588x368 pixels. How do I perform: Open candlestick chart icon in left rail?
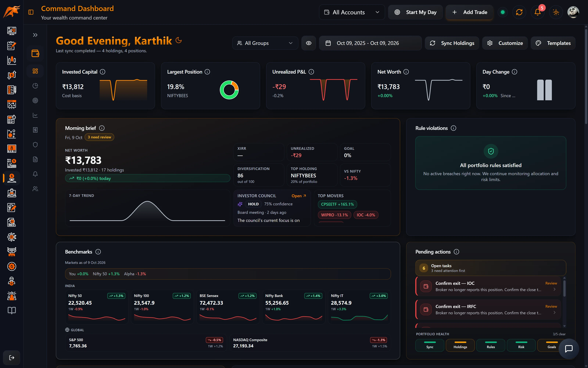[12, 60]
